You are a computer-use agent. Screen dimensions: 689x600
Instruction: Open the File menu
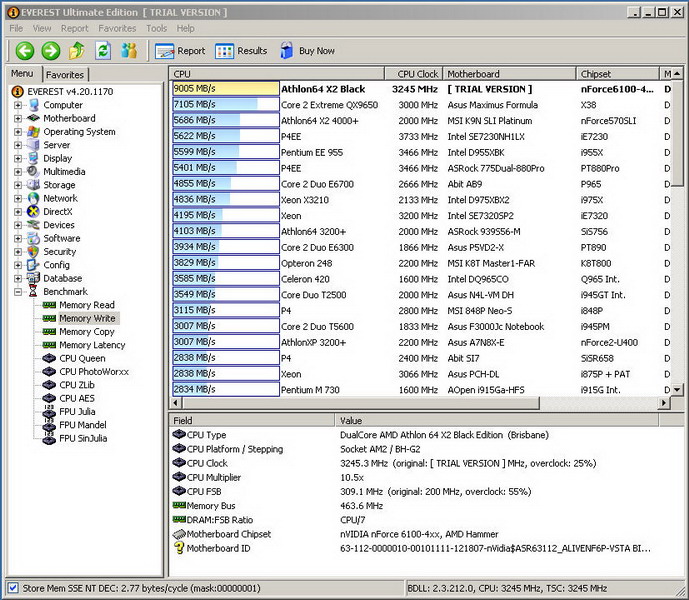point(16,29)
